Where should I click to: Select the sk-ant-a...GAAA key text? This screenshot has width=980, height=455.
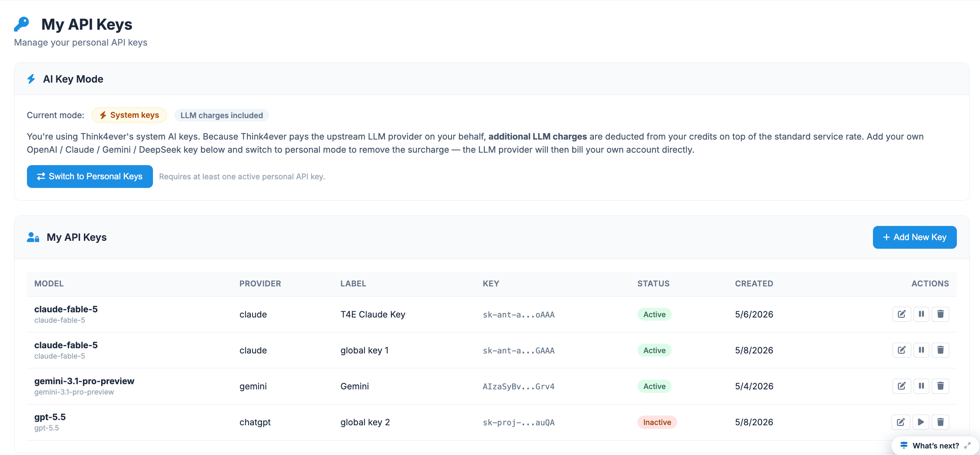pos(519,350)
